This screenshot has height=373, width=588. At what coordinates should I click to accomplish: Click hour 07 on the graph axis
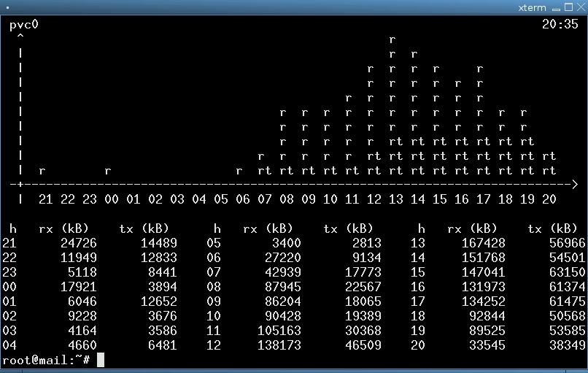(x=265, y=199)
